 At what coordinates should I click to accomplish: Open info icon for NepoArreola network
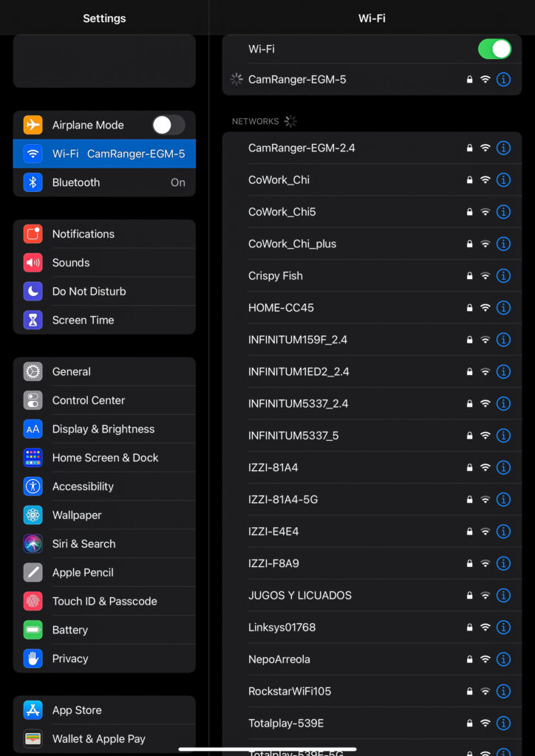pyautogui.click(x=503, y=659)
